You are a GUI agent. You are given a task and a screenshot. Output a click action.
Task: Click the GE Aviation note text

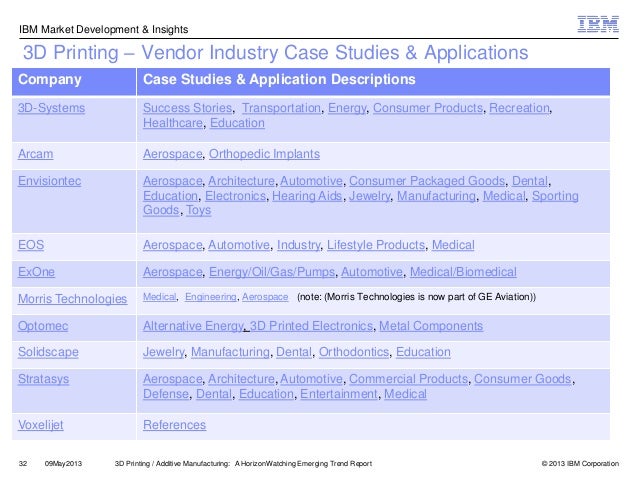pos(416,297)
